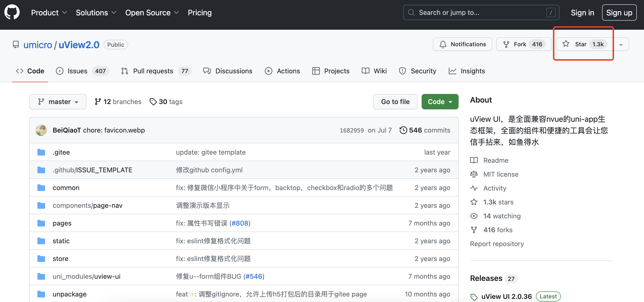Click BeiQiaoT's avatar thumbnail
The height and width of the screenshot is (302, 644).
click(41, 130)
